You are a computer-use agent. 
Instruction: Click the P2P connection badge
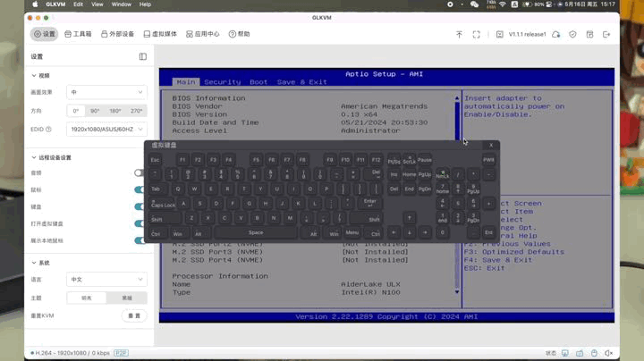pyautogui.click(x=121, y=353)
